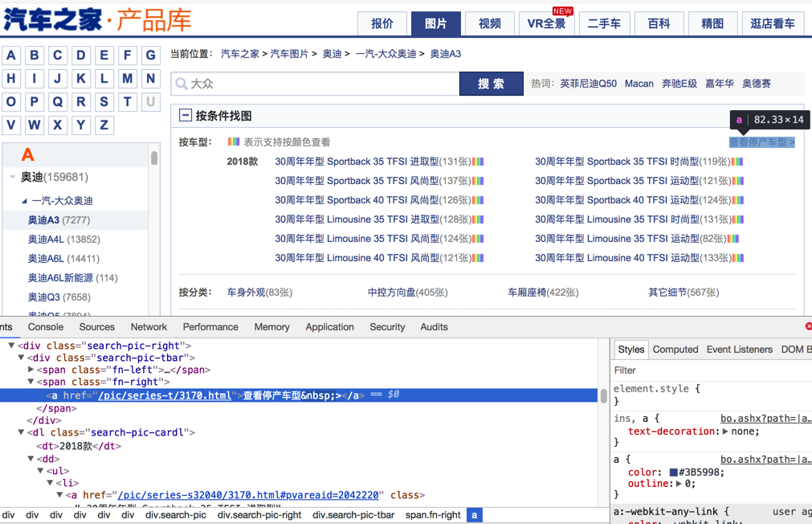Click the DevTools red error icon
The height and width of the screenshot is (524, 812).
[x=808, y=326]
